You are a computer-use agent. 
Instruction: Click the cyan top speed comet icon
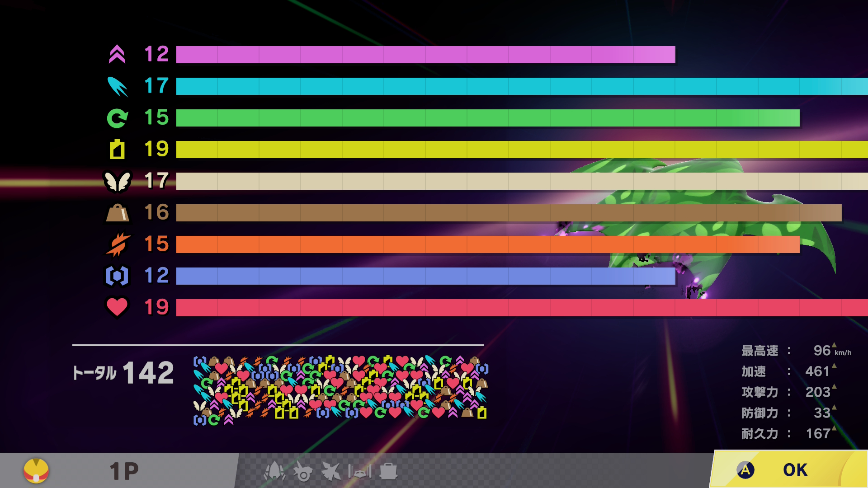click(x=117, y=86)
